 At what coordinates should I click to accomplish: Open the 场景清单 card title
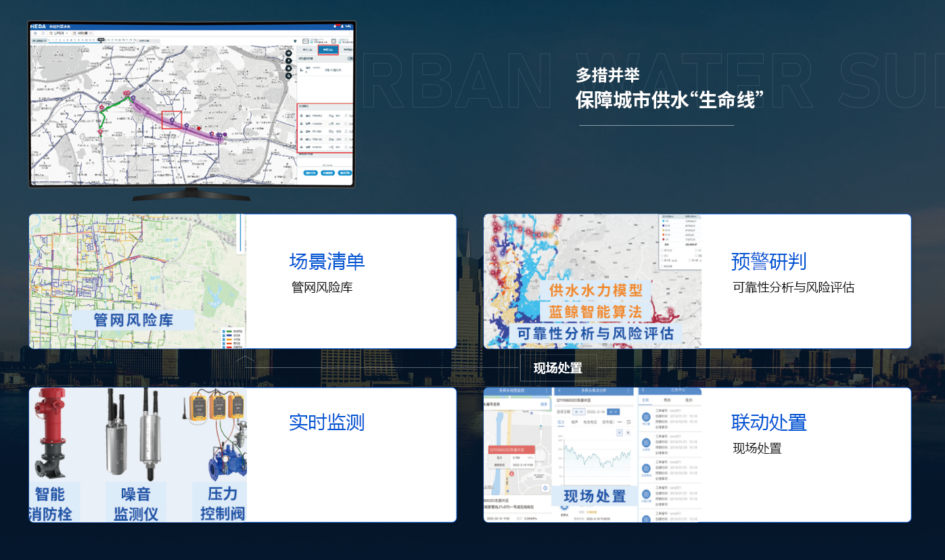[327, 261]
